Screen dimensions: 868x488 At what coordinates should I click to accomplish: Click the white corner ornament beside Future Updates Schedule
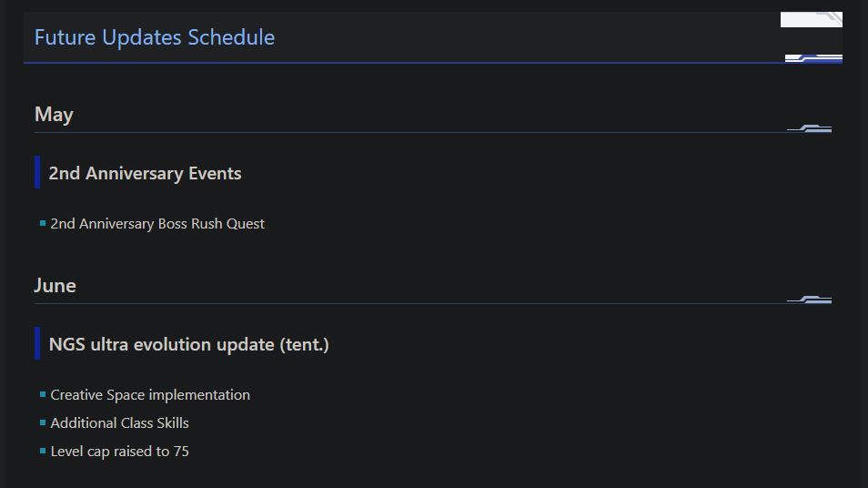coord(811,19)
